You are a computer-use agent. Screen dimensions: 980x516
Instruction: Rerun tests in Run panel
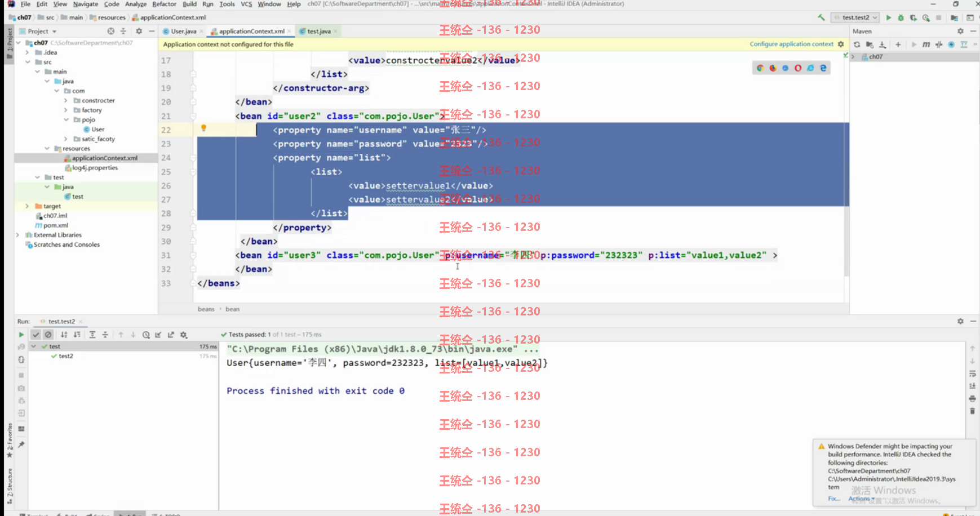(x=21, y=335)
